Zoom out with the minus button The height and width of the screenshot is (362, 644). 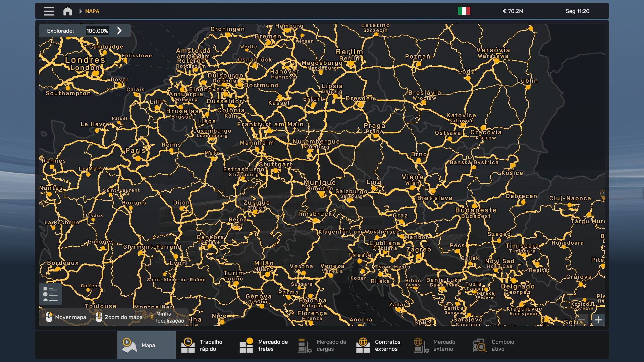[583, 319]
